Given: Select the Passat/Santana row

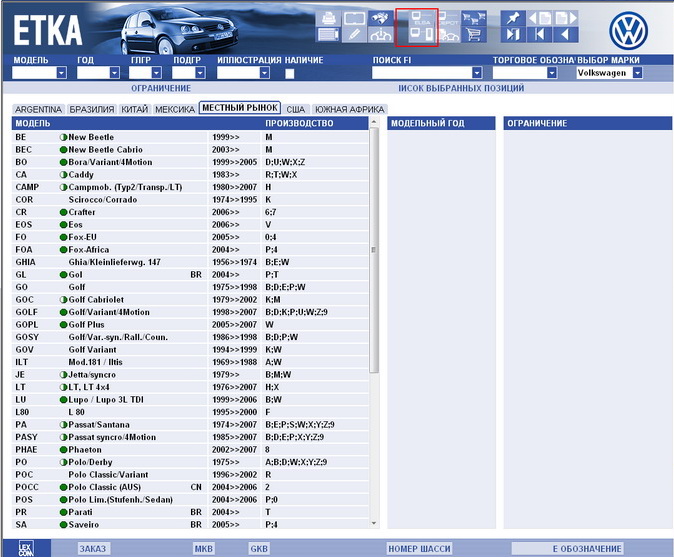Looking at the screenshot, I should [190, 424].
